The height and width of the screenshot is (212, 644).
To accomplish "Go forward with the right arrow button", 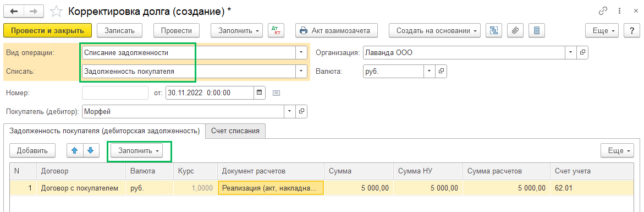I will (34, 12).
